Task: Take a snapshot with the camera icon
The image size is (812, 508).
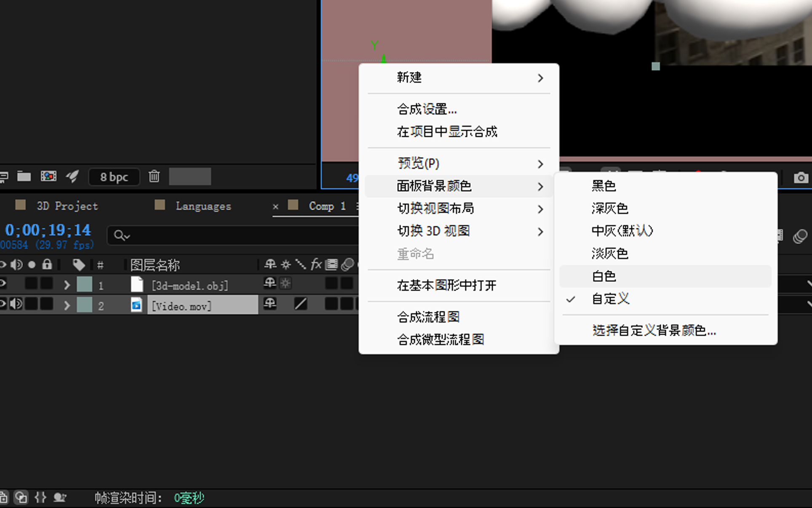Action: coord(801,178)
